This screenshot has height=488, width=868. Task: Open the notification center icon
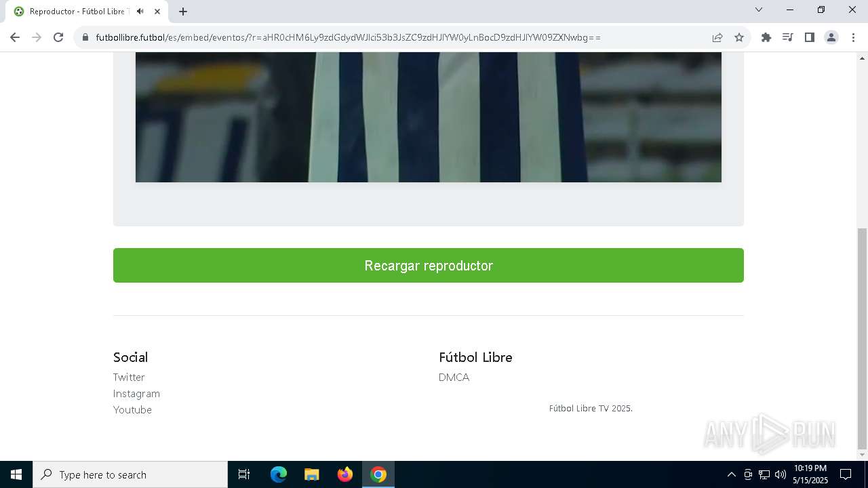click(846, 474)
